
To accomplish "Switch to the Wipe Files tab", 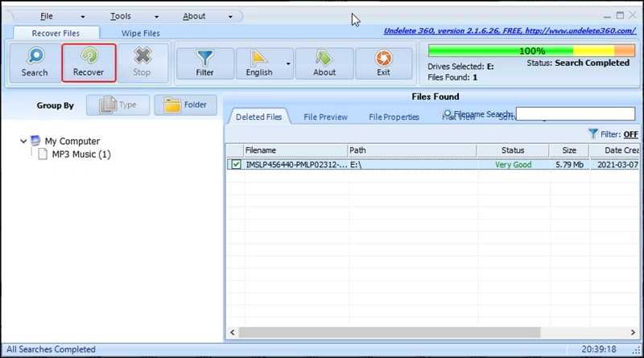I will 141,33.
